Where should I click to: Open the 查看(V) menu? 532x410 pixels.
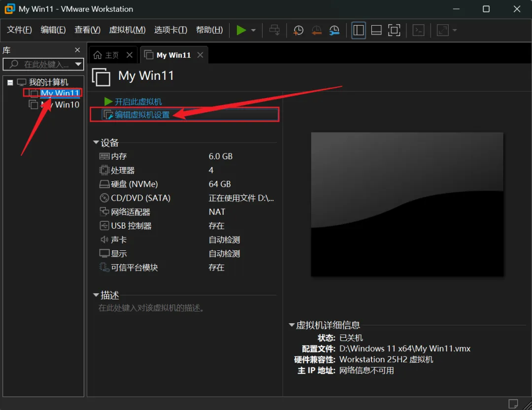(88, 30)
